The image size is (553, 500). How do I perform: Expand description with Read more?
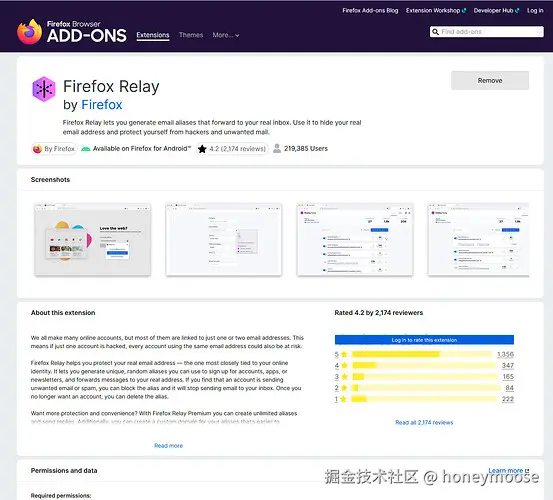pyautogui.click(x=169, y=446)
